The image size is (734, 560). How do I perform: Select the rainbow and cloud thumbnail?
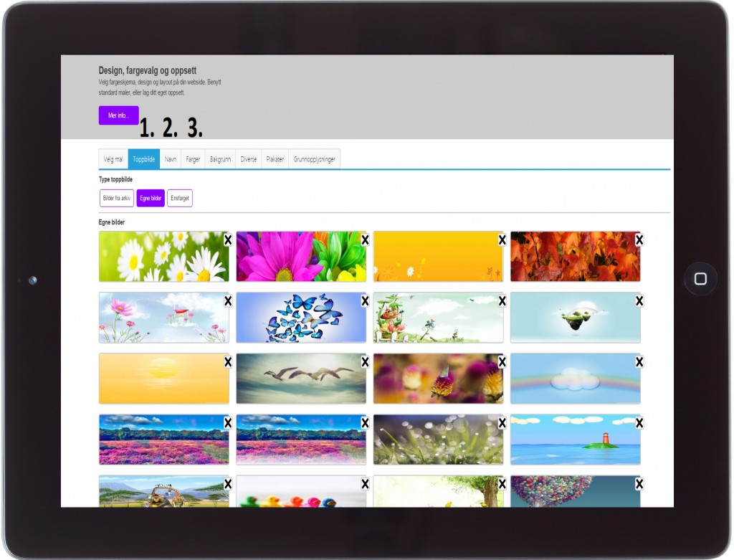click(575, 379)
